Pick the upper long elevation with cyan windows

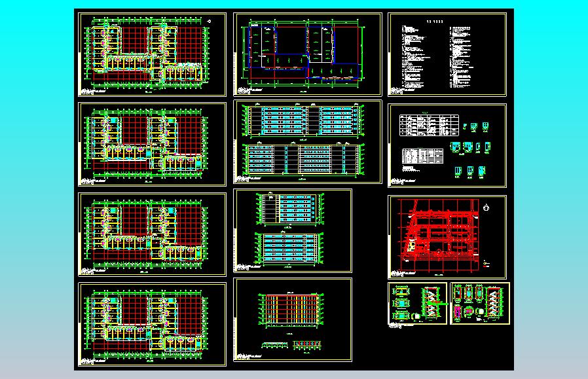pos(303,120)
